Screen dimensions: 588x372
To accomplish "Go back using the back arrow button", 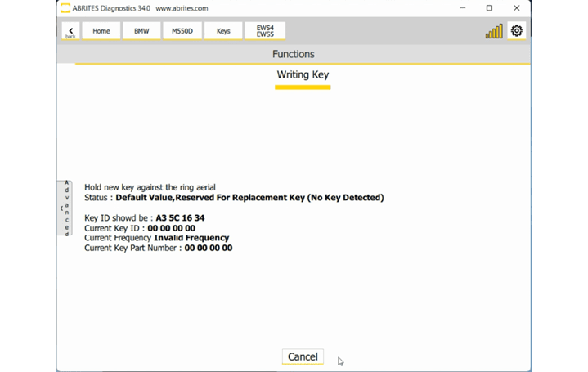I will click(x=70, y=31).
